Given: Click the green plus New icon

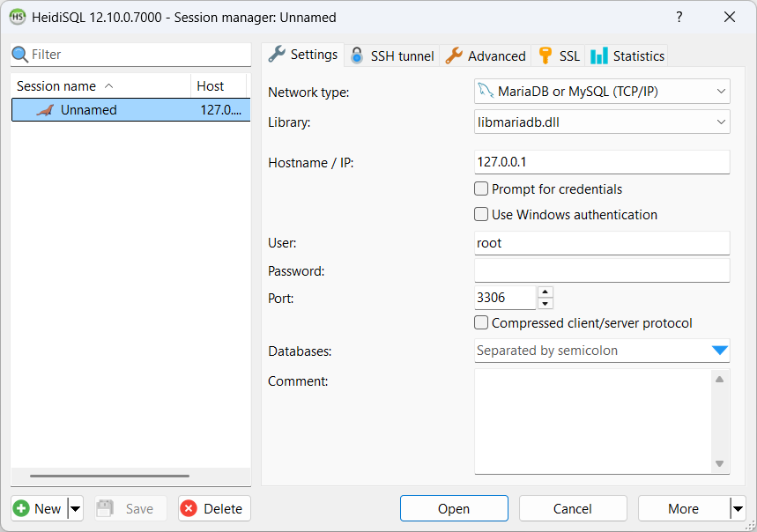Looking at the screenshot, I should (x=21, y=508).
